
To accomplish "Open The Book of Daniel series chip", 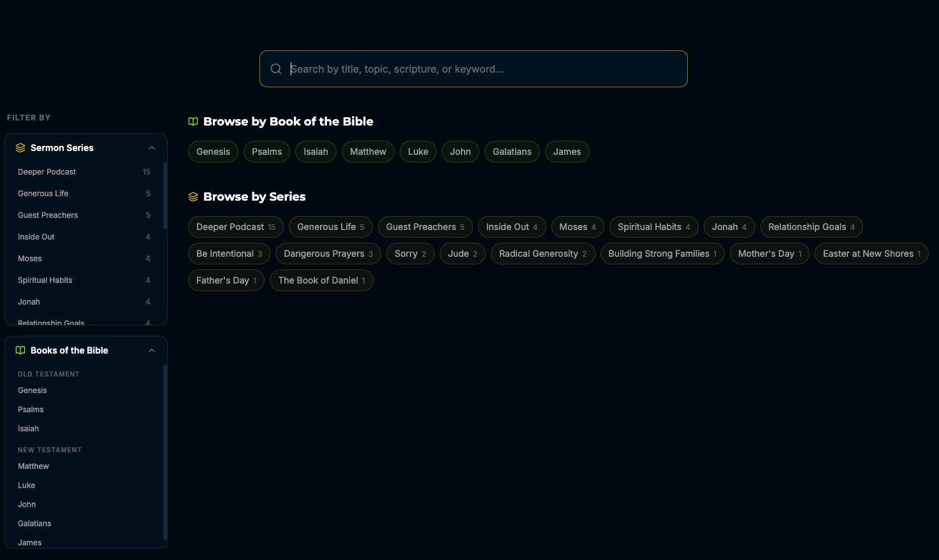I will coord(321,280).
